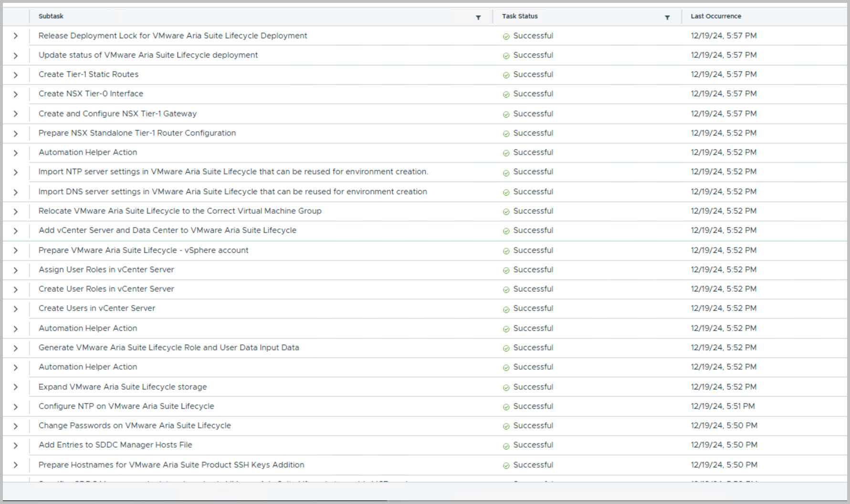Viewport: 850px width, 504px height.
Task: Click success icon for Create NSX Tier-0 Interface
Action: 506,95
